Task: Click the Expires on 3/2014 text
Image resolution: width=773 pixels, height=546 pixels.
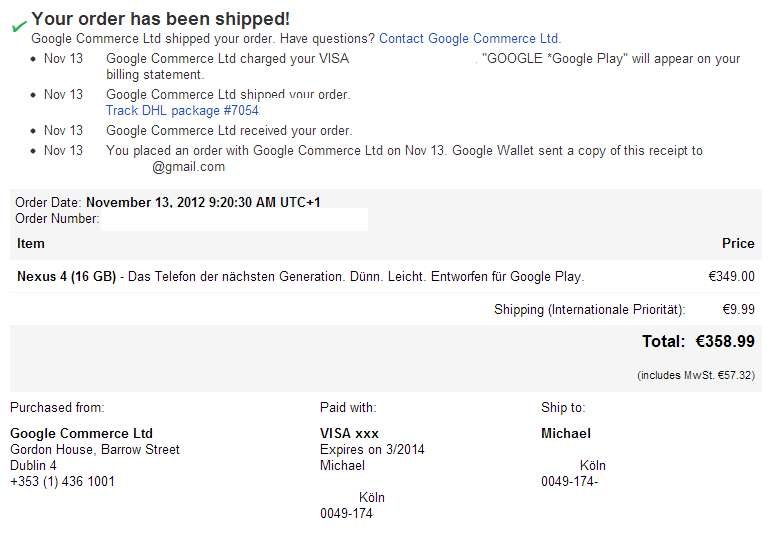Action: pyautogui.click(x=372, y=449)
